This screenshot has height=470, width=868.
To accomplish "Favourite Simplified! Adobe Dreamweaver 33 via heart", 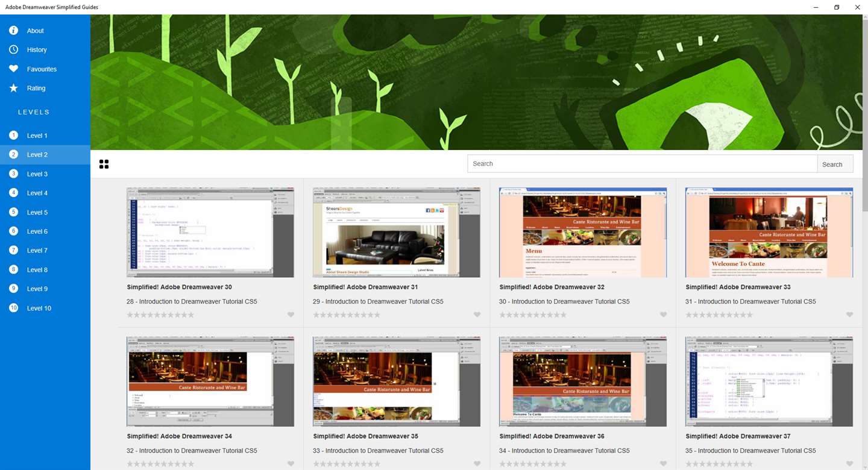I will point(849,315).
